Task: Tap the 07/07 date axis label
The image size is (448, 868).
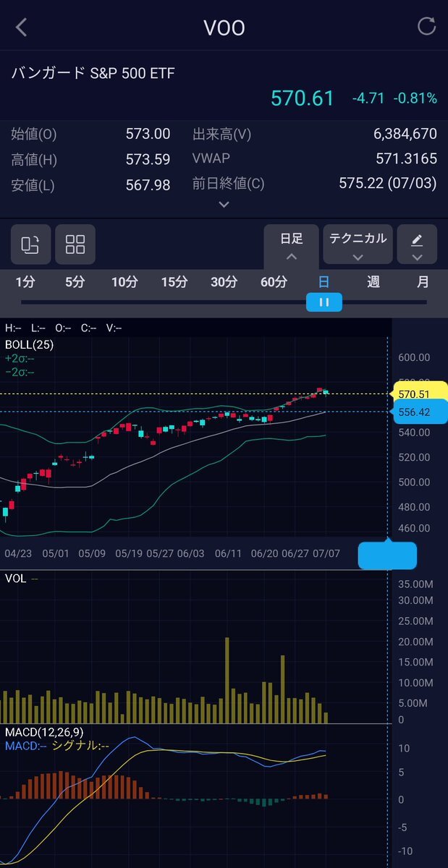Action: pyautogui.click(x=326, y=553)
